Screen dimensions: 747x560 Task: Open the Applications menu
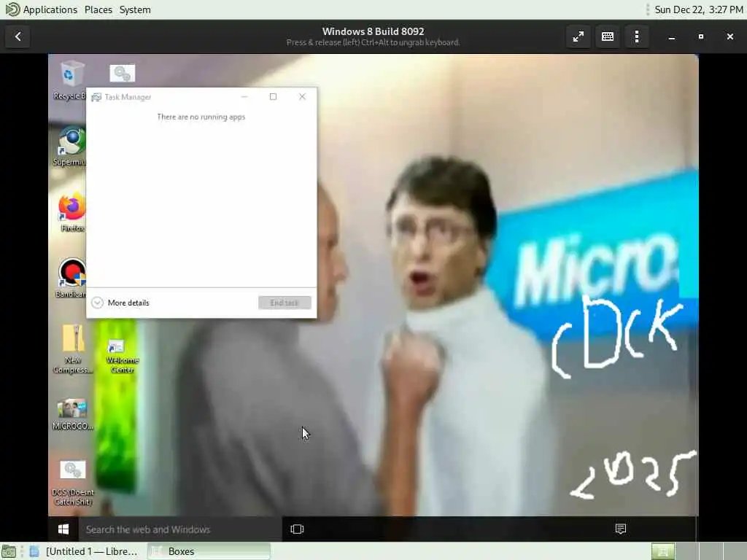(50, 9)
